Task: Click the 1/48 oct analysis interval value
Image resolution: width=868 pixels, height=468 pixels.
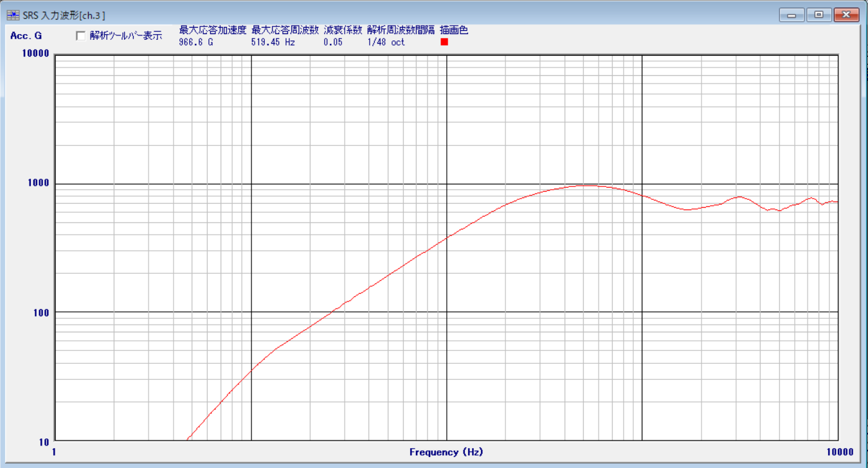Action: [x=386, y=42]
